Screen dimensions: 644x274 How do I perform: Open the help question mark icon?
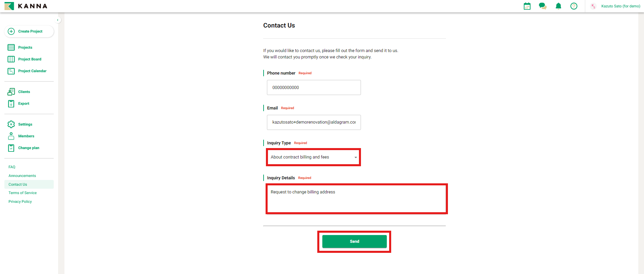(x=574, y=6)
